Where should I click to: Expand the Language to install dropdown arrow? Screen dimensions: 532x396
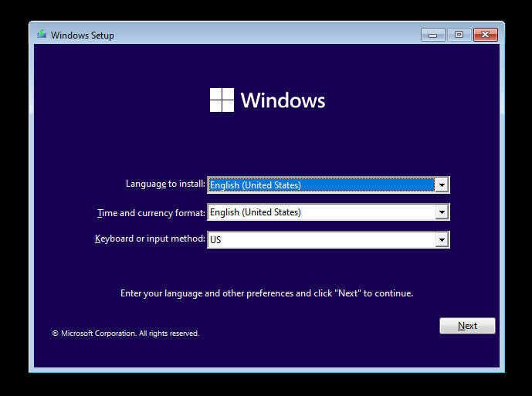click(442, 185)
